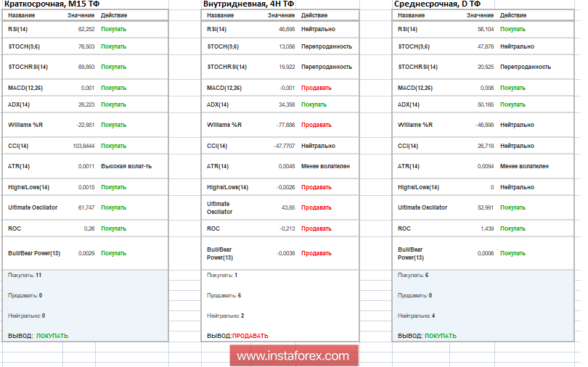
Task: Select 'Покупать: 6' summary line
Action: point(413,276)
